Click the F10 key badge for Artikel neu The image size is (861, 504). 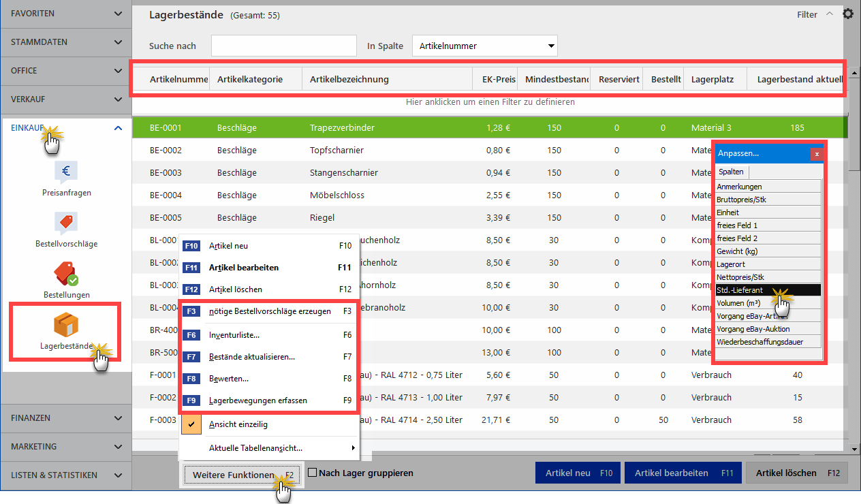point(191,246)
